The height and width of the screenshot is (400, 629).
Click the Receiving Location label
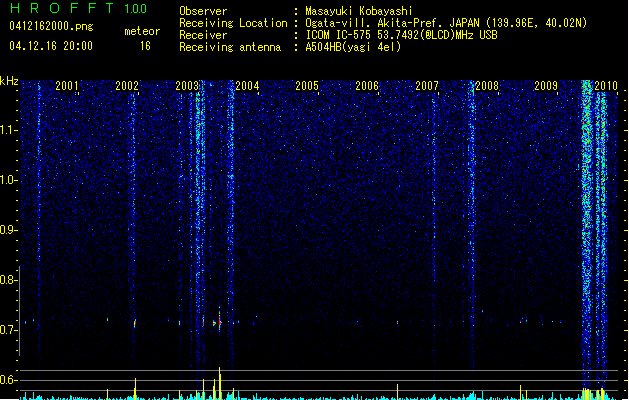233,23
